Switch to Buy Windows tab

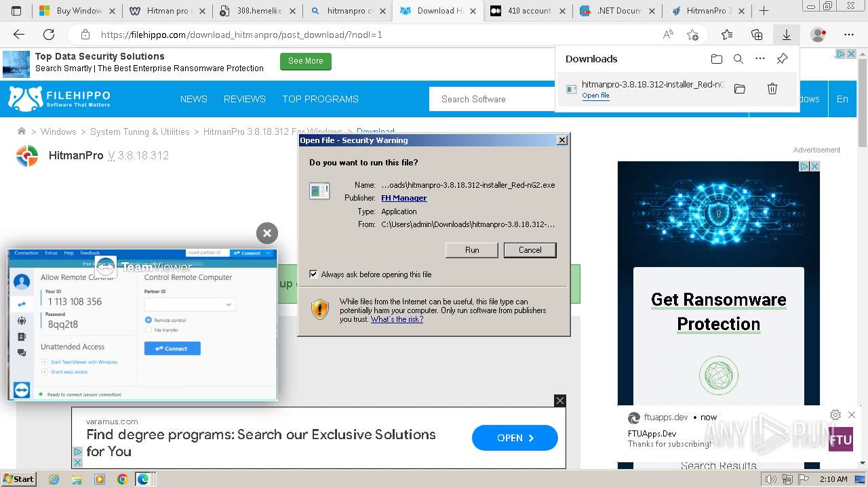click(77, 11)
